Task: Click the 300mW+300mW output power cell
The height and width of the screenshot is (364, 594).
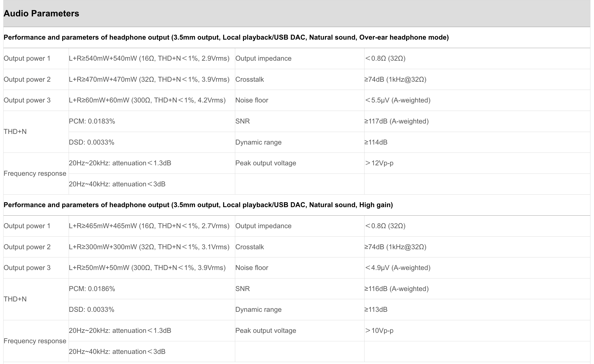Action: (149, 247)
